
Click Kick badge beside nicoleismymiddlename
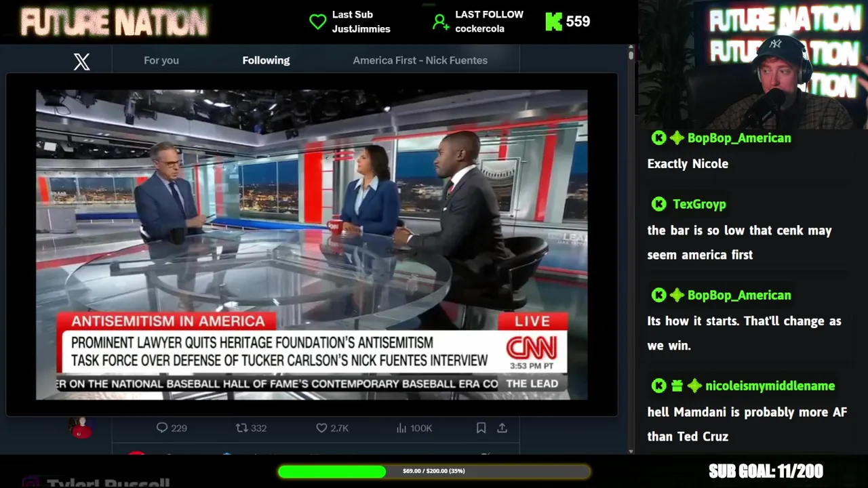[658, 386]
